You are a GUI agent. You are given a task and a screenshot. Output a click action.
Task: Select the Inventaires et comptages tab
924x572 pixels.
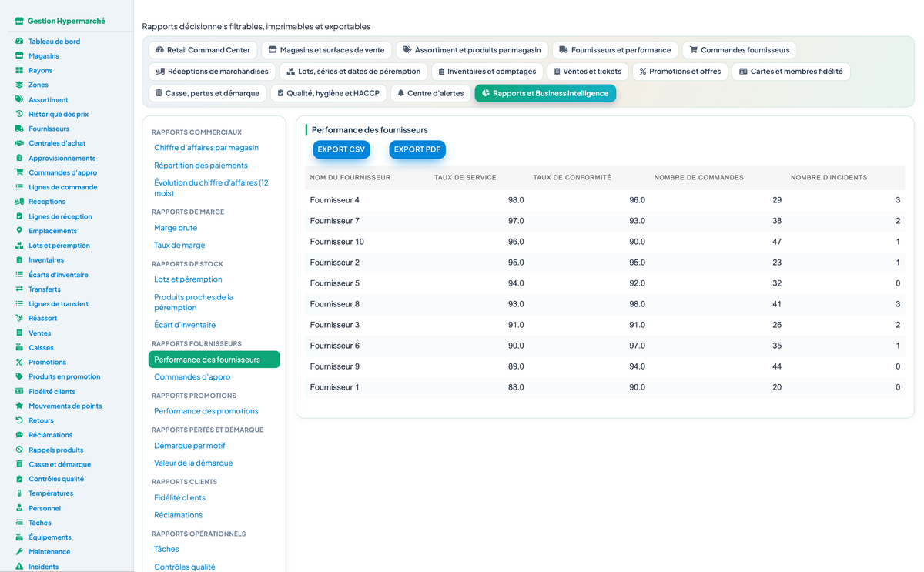[x=487, y=72]
